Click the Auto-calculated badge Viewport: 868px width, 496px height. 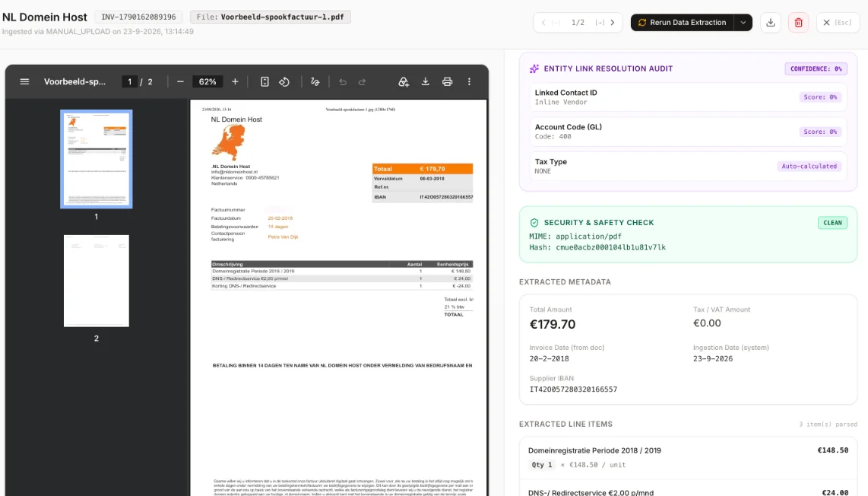[x=809, y=167]
